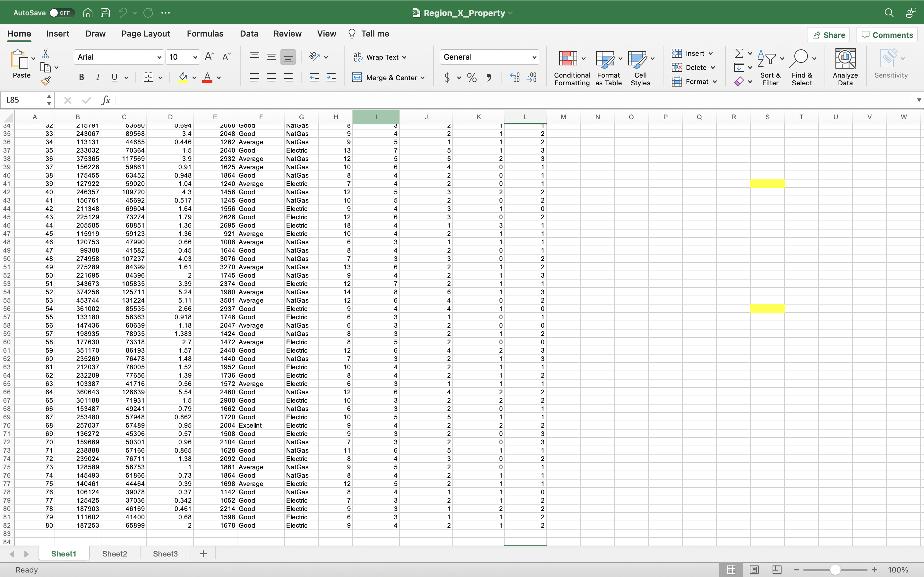Toggle Bold formatting
This screenshot has height=577, width=924.
click(81, 78)
